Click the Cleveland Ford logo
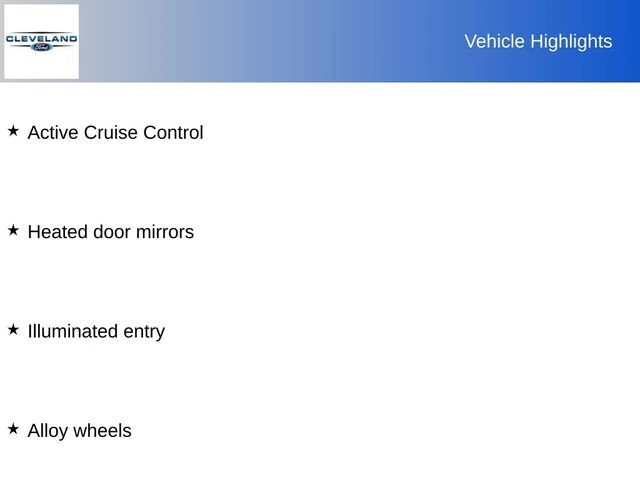 tap(41, 41)
